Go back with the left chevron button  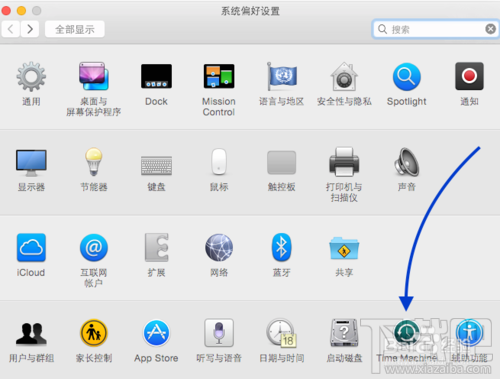11,29
